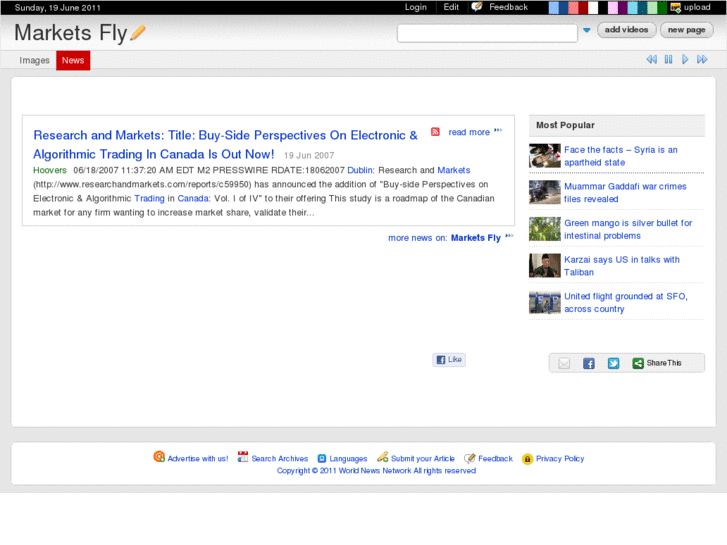Share via the email envelope icon
Viewport: 727px width, 545px height.
564,363
